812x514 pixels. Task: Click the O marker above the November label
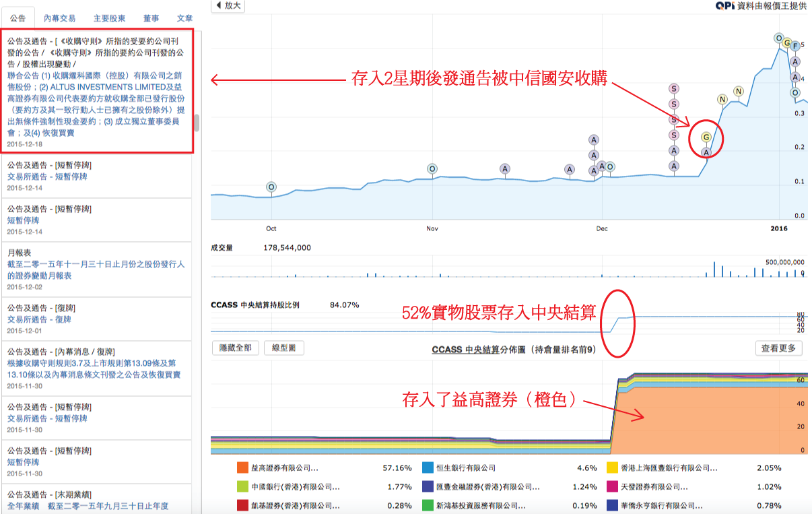[x=432, y=168]
